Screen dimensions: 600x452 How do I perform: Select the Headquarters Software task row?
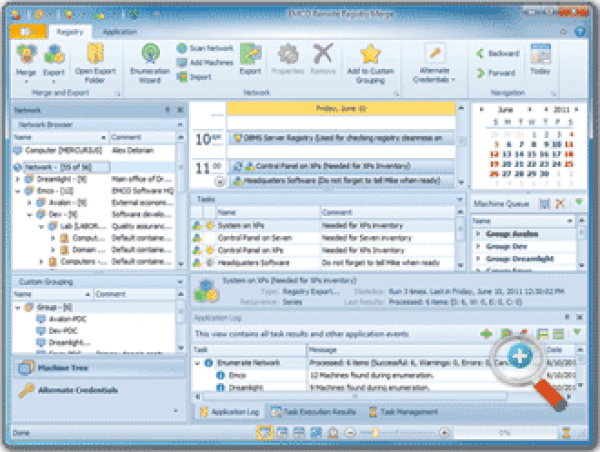tap(323, 263)
